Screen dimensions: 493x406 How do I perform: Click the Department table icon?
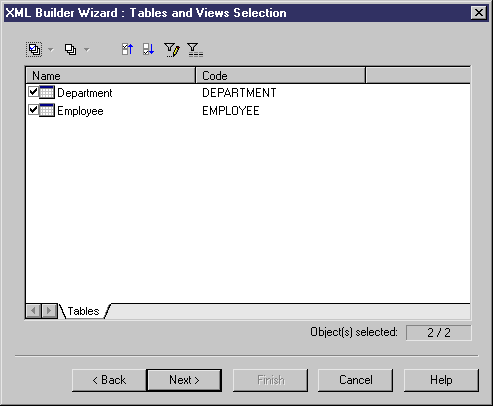pos(47,92)
